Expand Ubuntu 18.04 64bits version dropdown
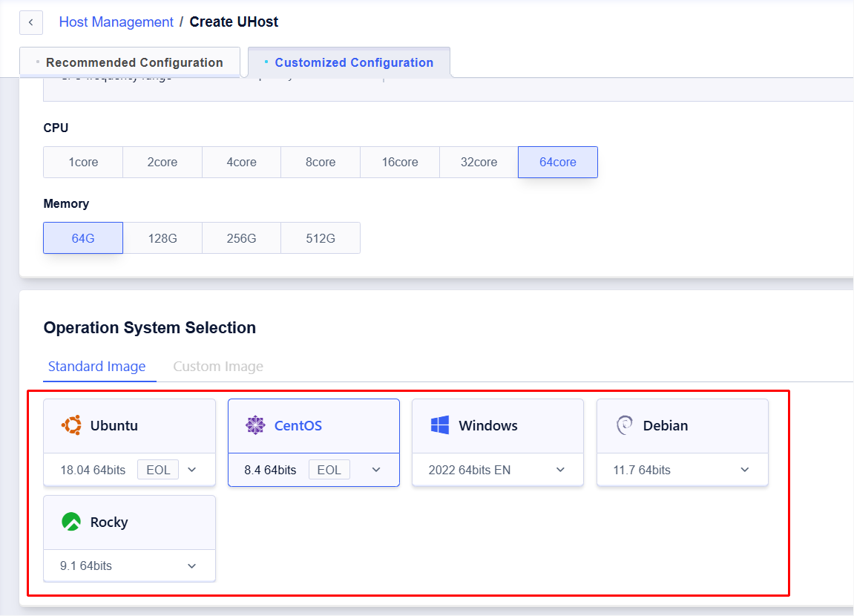 point(130,470)
